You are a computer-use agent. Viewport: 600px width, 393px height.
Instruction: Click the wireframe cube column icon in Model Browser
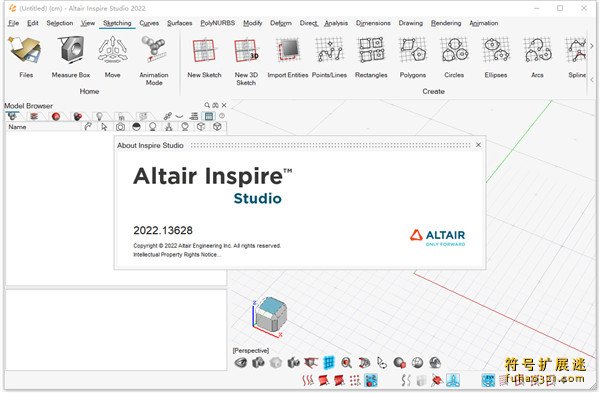(x=217, y=127)
